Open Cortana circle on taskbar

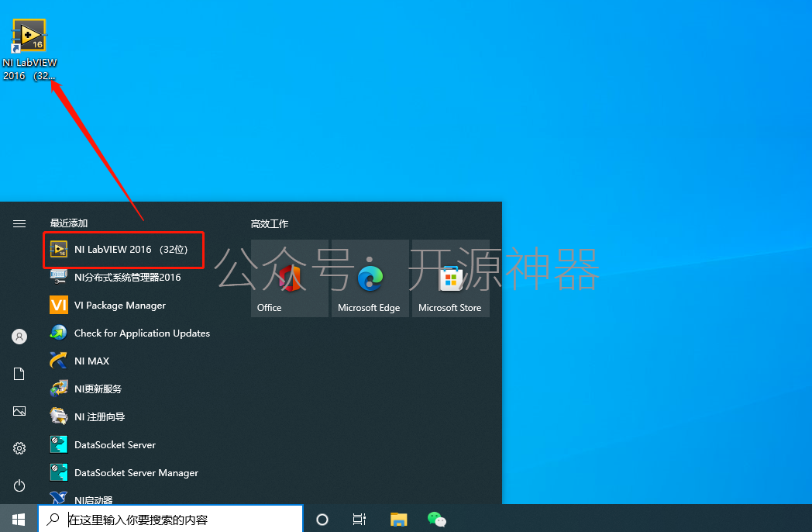click(x=322, y=519)
